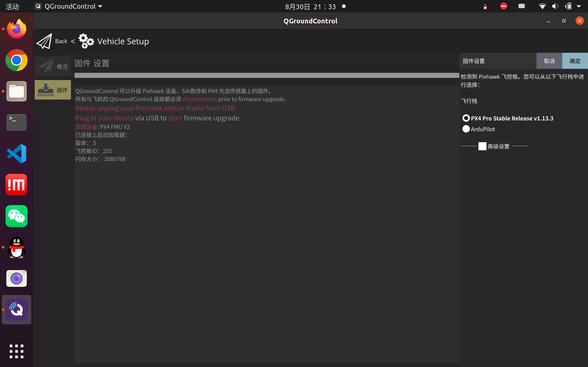Viewport: 588px width, 367px height.
Task: Open the 固件 firmware tab
Action: click(53, 90)
